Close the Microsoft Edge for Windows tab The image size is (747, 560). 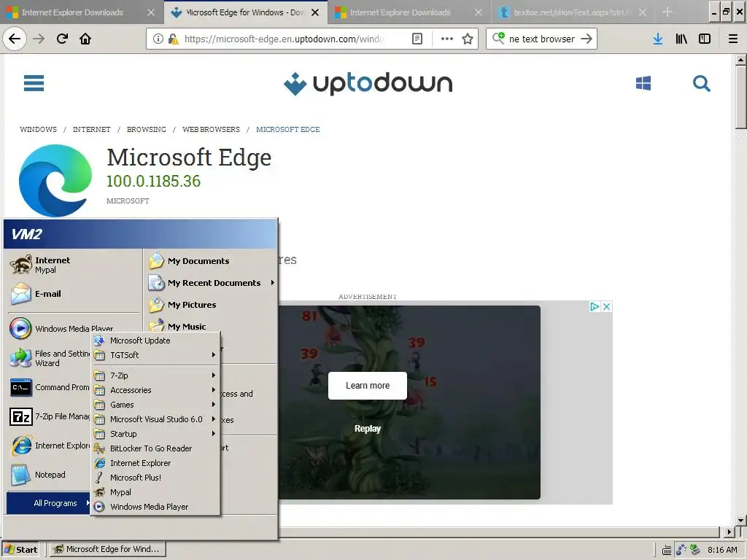(x=315, y=12)
